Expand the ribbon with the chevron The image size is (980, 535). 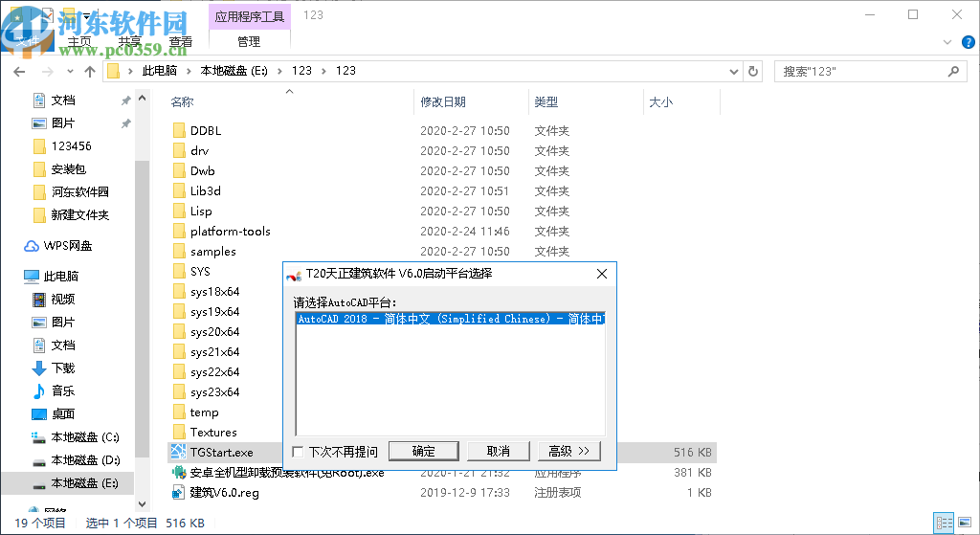947,42
